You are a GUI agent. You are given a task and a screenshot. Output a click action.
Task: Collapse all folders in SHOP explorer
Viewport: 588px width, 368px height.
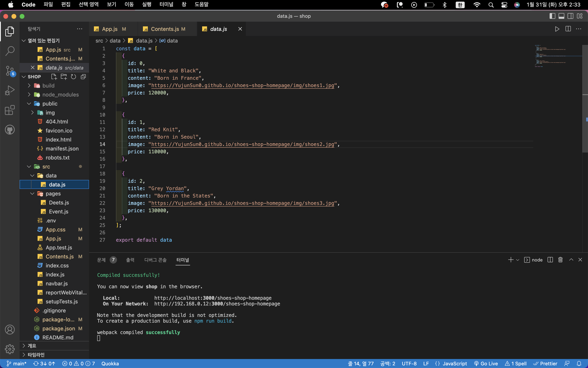coord(83,77)
